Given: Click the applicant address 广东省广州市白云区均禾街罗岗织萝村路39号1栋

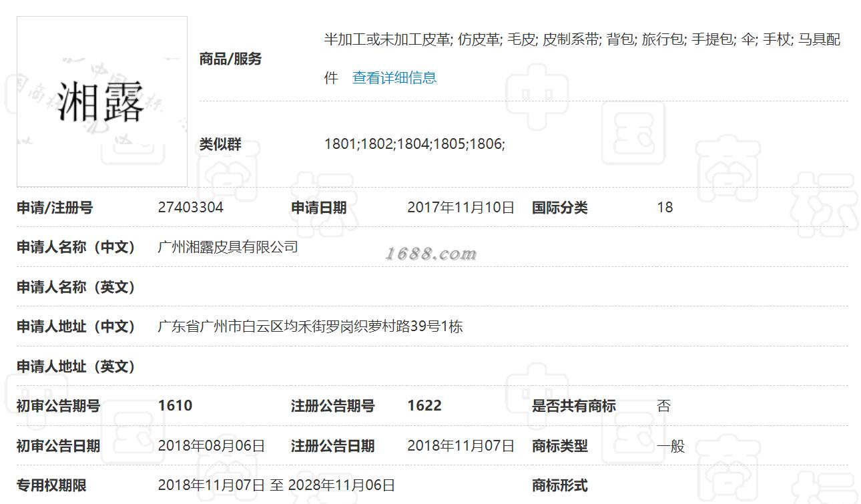Looking at the screenshot, I should point(310,326).
